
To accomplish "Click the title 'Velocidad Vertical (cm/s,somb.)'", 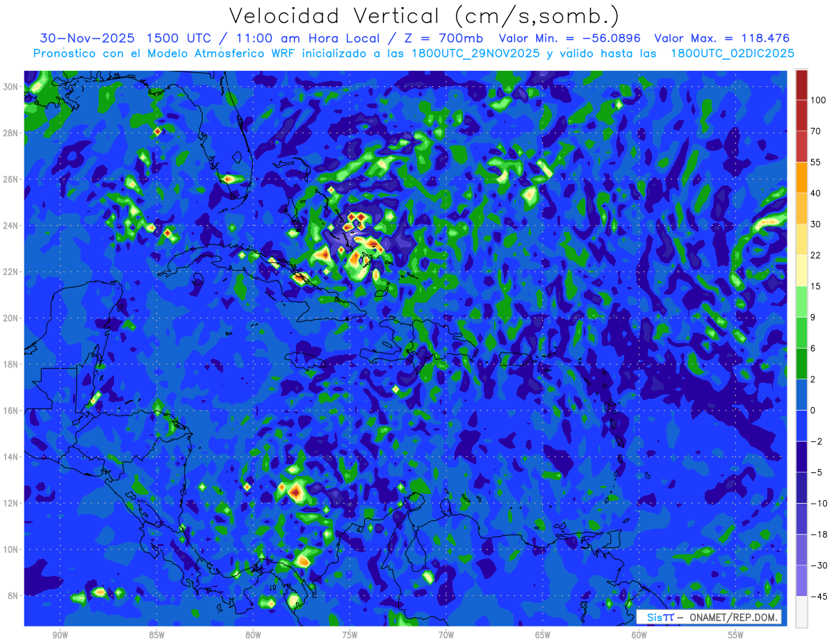I will [424, 16].
